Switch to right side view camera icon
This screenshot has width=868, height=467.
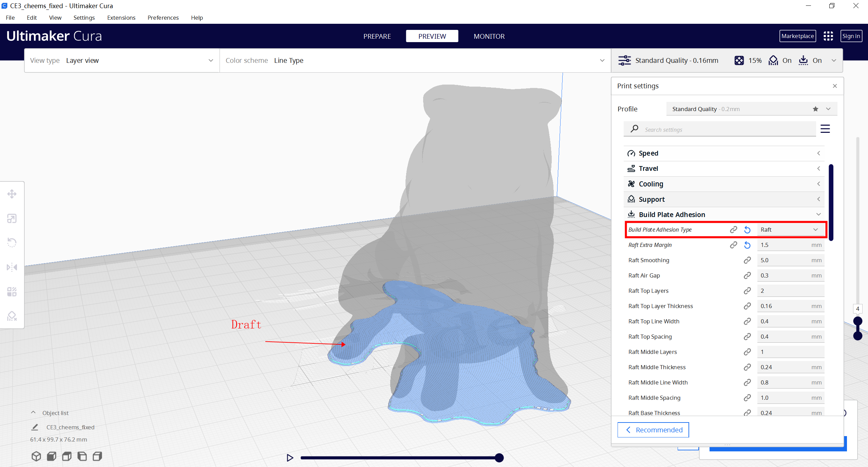[97, 456]
